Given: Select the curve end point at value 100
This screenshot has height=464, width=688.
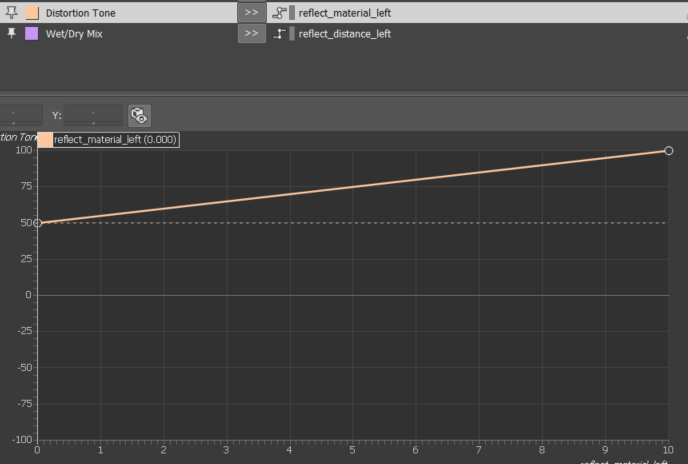Looking at the screenshot, I should coord(668,151).
